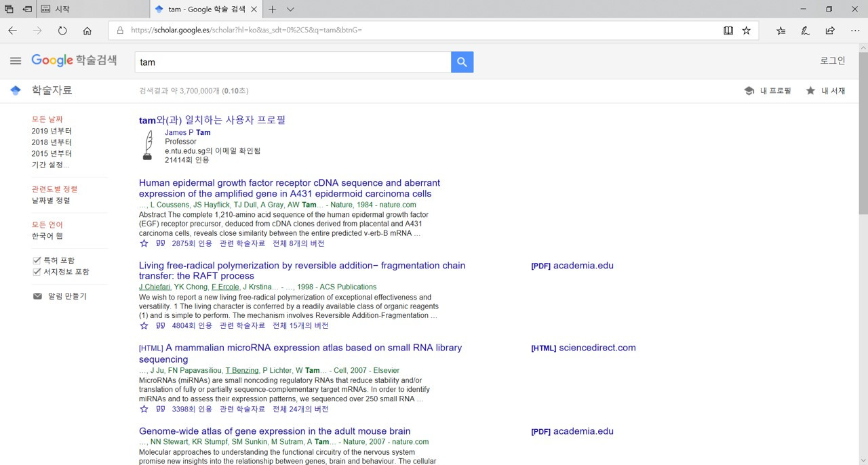Refresh the current page
868x465 pixels.
pos(62,31)
